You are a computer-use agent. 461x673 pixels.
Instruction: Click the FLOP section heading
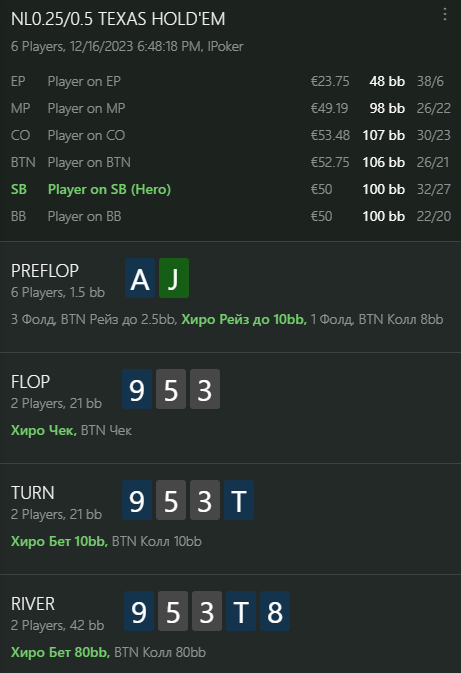pos(30,382)
